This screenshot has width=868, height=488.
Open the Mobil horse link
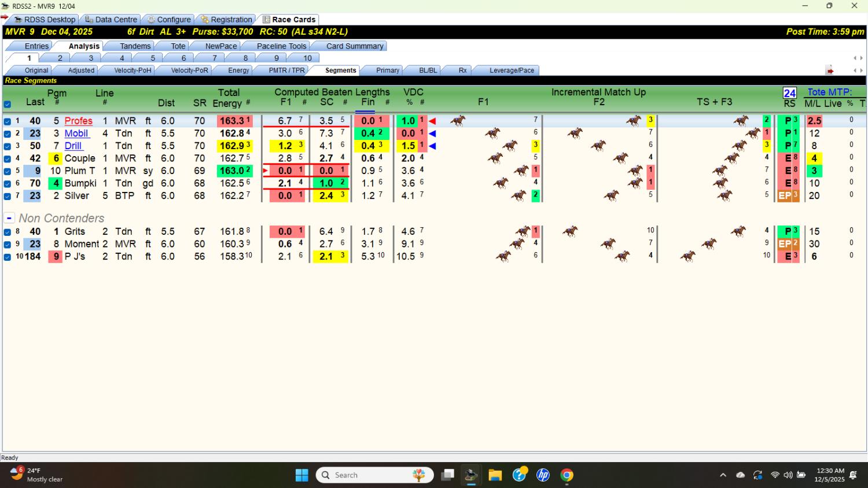(x=76, y=134)
